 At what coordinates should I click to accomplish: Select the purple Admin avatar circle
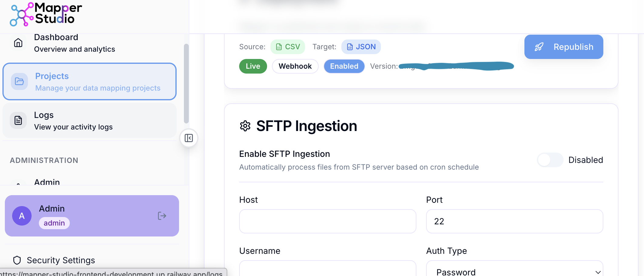(22, 216)
